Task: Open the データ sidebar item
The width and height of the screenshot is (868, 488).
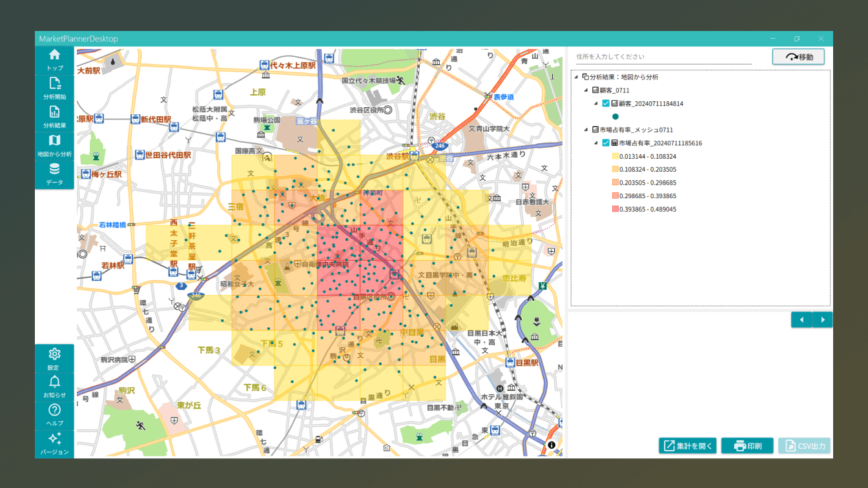Action: tap(55, 175)
